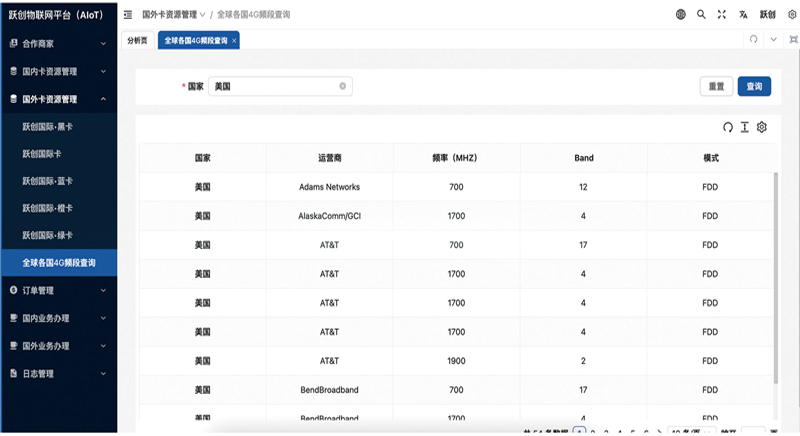Switch to the 分析页 tab
Viewport: 800px width, 436px height.
click(x=137, y=41)
